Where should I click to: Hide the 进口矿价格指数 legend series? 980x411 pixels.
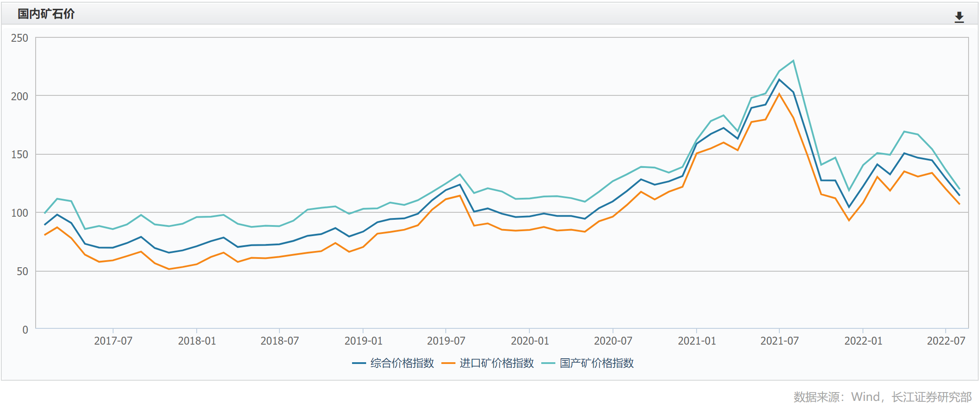(x=496, y=363)
